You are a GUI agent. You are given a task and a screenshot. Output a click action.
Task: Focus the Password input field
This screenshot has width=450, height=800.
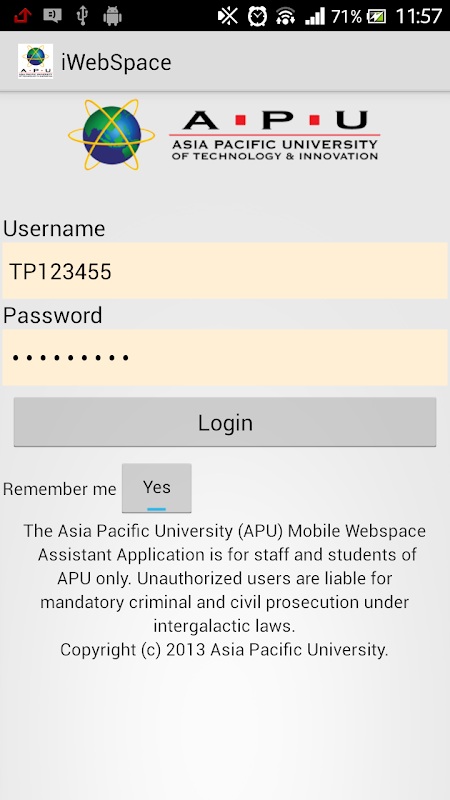225,358
